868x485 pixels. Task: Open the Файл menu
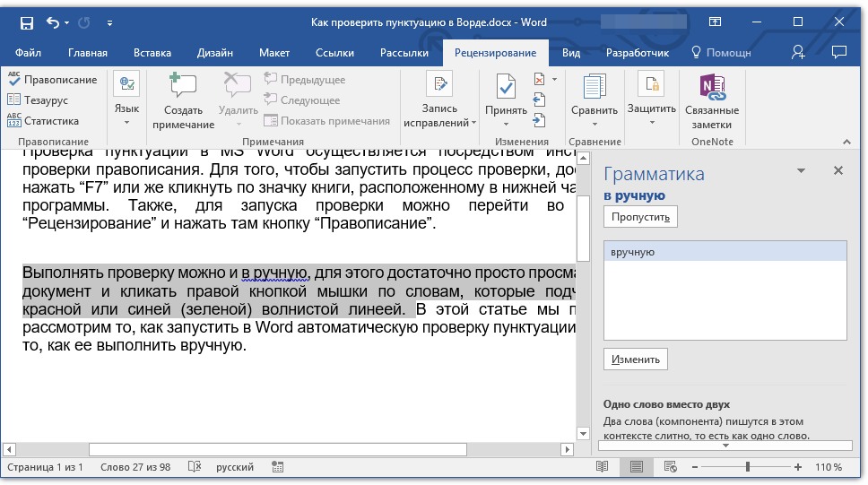[28, 53]
